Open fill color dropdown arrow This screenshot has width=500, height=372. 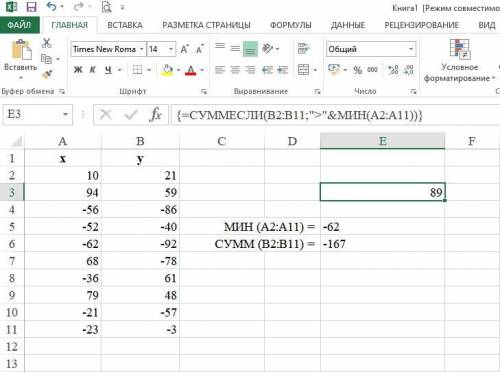click(178, 70)
